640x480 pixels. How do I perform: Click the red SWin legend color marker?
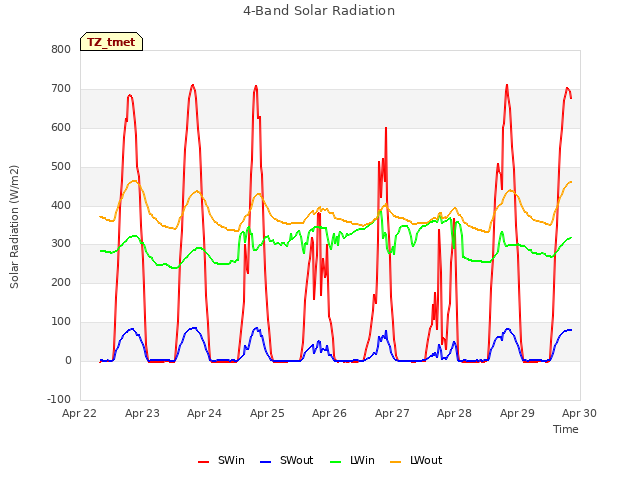pos(203,462)
